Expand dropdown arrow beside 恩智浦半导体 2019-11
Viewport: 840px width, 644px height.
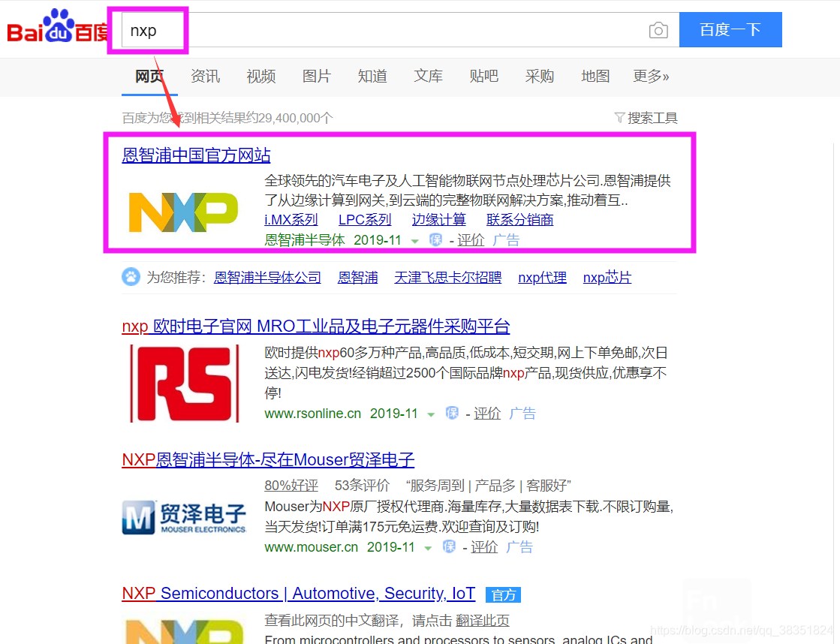(414, 241)
